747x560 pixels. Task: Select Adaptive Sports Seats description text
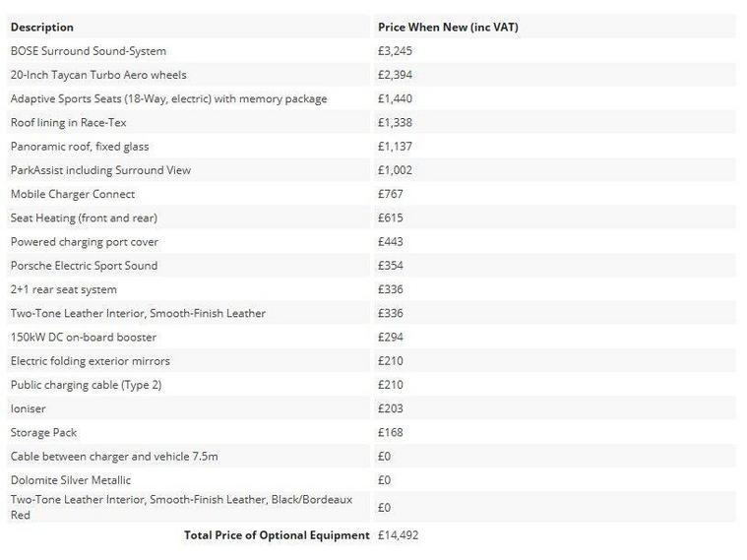click(x=168, y=98)
